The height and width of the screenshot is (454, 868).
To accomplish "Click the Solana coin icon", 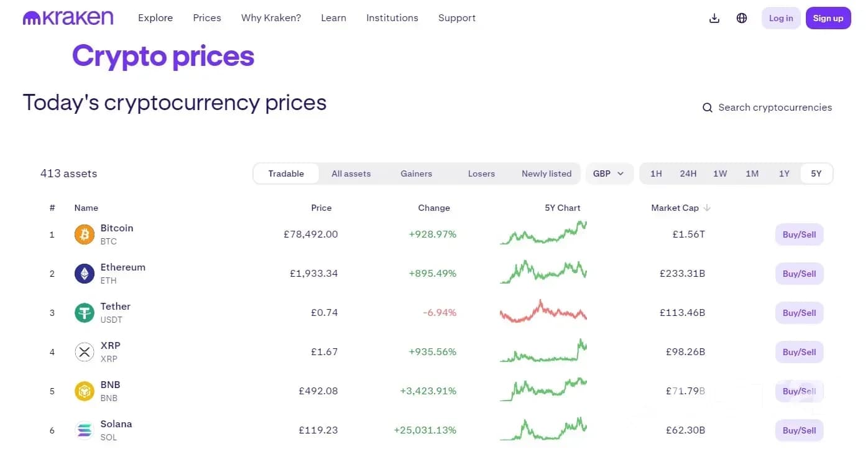I will pos(85,430).
